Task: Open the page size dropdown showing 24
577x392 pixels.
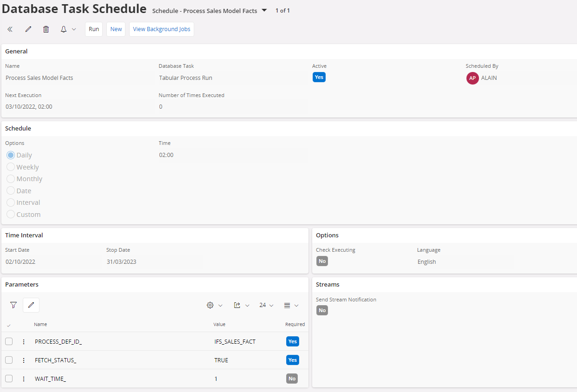Action: 263,305
